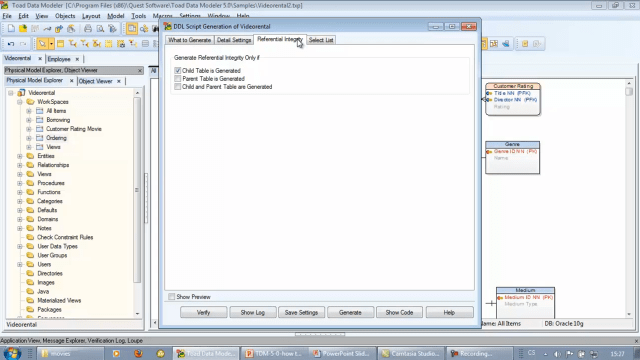This screenshot has height=360, width=640.
Task: Open the Select List tab
Action: click(x=321, y=40)
